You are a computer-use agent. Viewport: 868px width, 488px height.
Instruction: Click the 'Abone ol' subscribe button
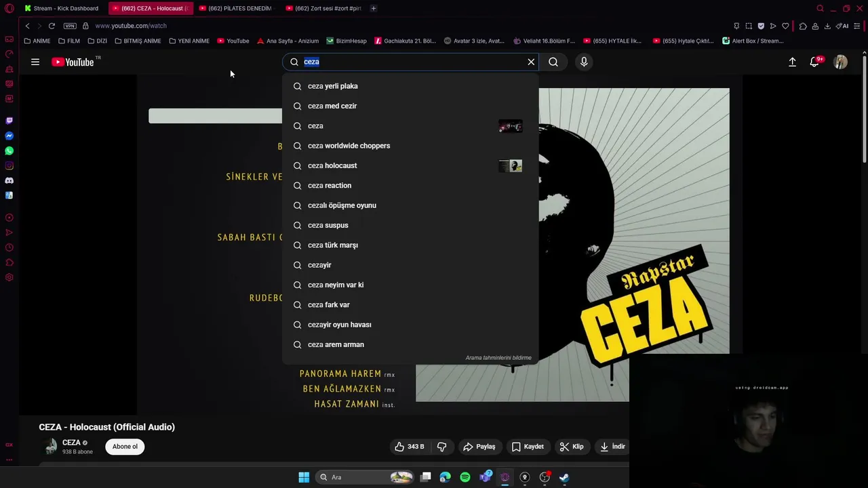click(125, 447)
